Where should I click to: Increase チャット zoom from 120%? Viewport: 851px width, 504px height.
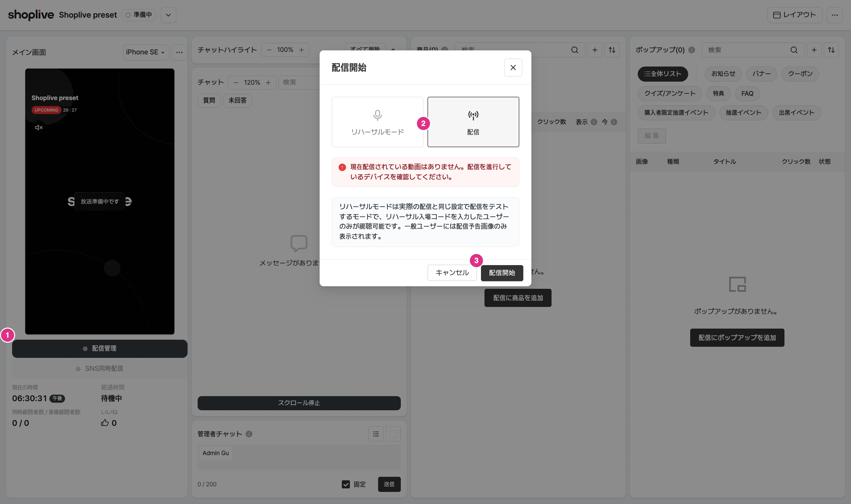click(268, 82)
